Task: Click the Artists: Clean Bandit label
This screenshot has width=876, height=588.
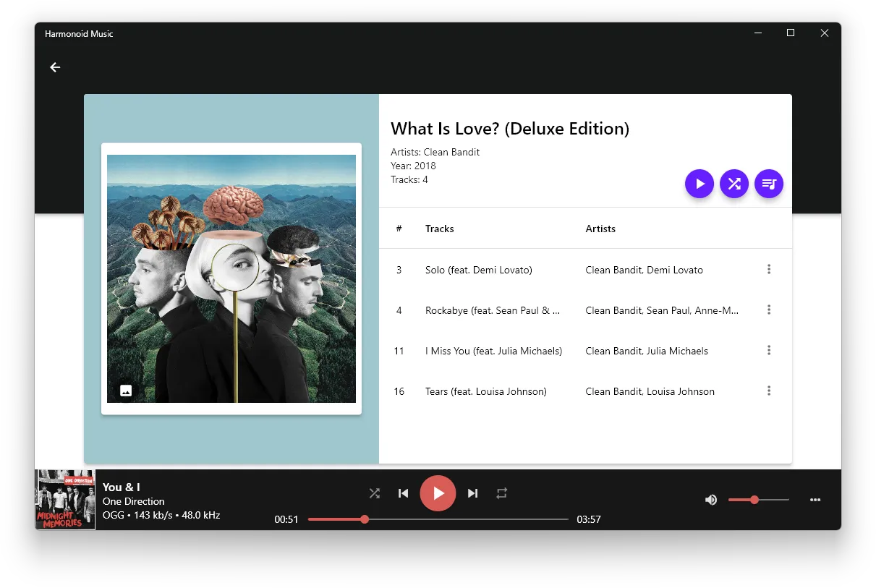Action: pos(435,152)
